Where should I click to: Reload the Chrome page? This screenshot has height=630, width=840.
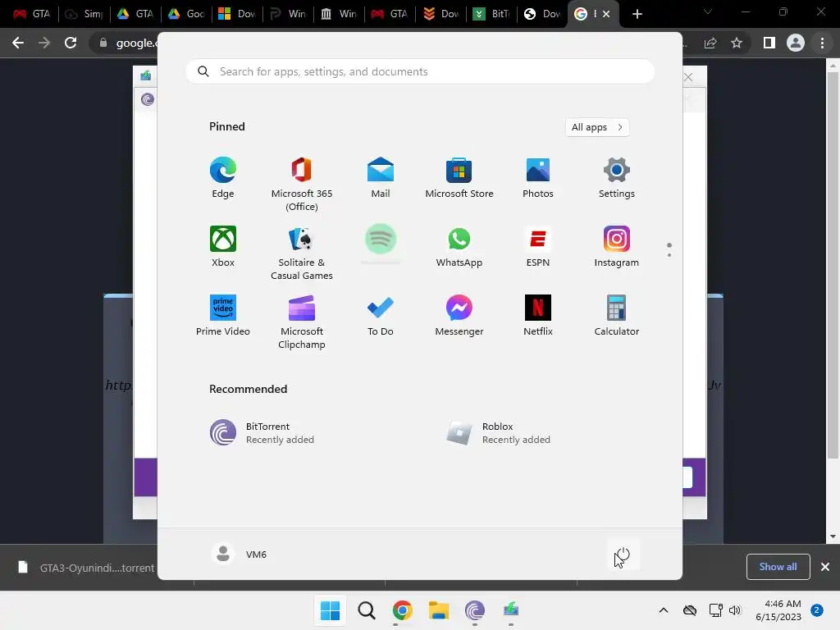tap(71, 43)
